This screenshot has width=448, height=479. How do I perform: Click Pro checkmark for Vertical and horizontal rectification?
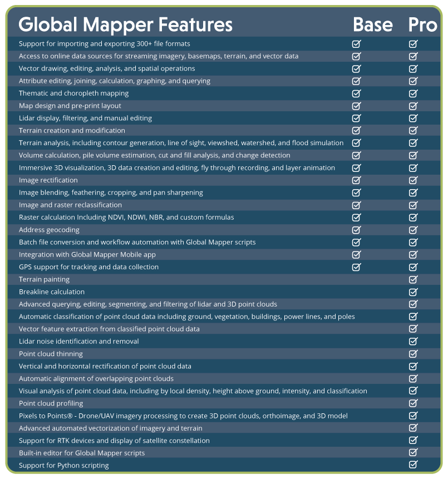[413, 366]
